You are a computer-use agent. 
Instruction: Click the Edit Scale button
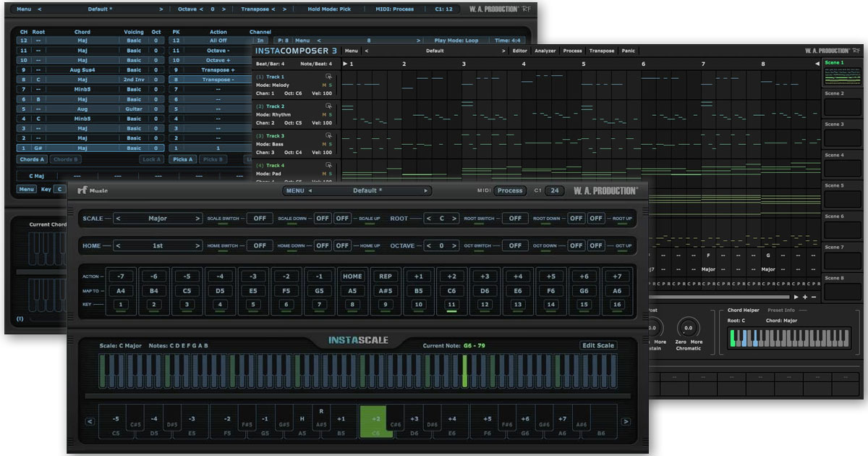coord(598,345)
